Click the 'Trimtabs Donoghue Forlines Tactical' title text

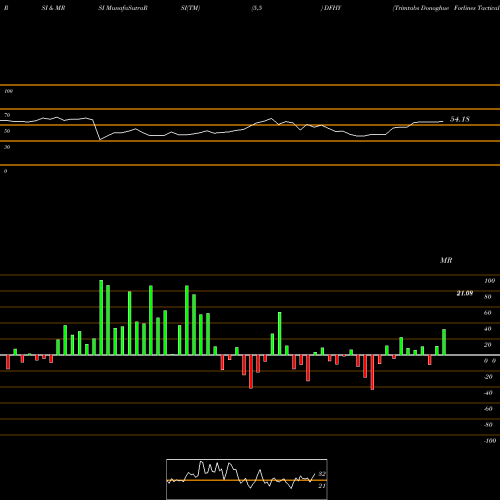pyautogui.click(x=446, y=8)
